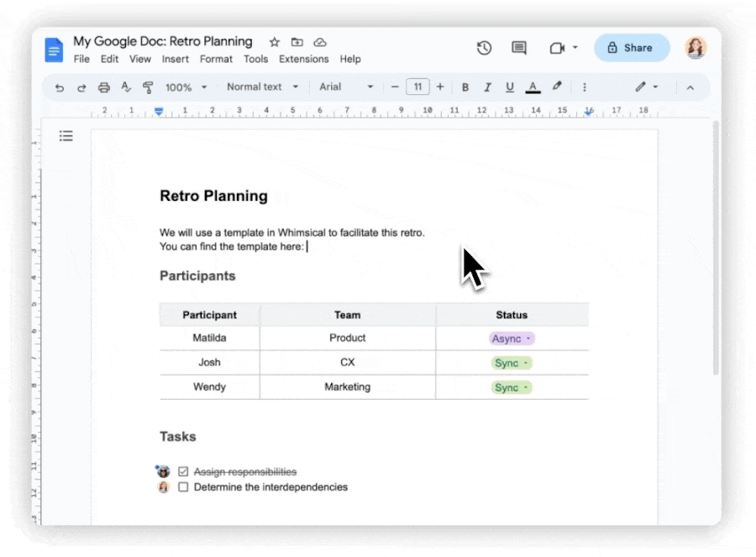Open the Extensions menu
The width and height of the screenshot is (756, 557).
304,59
